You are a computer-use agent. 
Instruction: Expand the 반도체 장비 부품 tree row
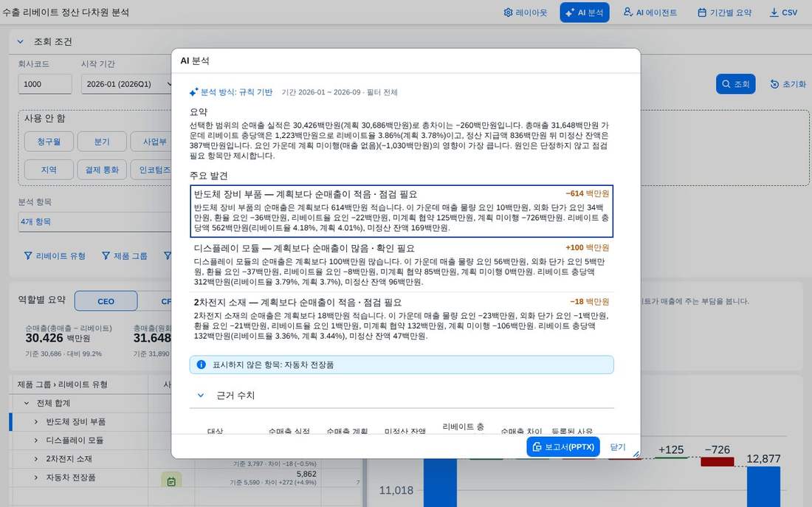pyautogui.click(x=35, y=421)
